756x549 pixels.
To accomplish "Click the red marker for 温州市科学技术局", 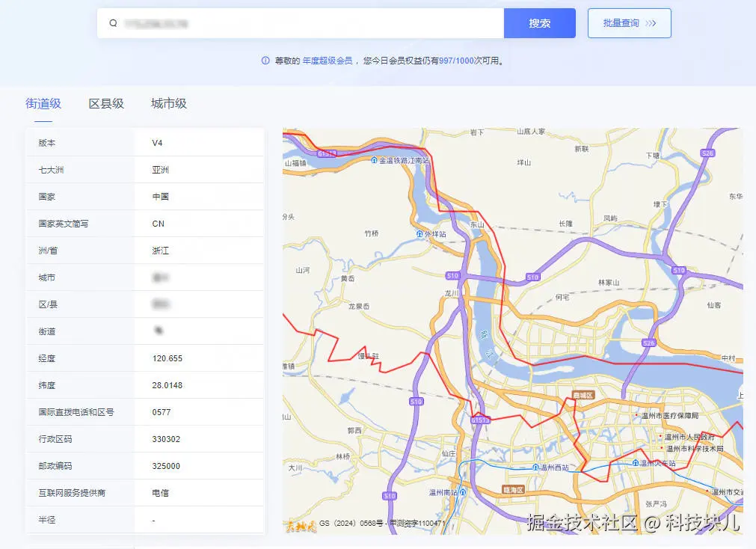I will tap(660, 447).
